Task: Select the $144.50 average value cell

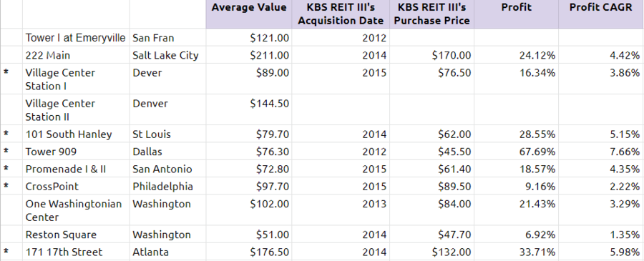Action: (x=249, y=109)
